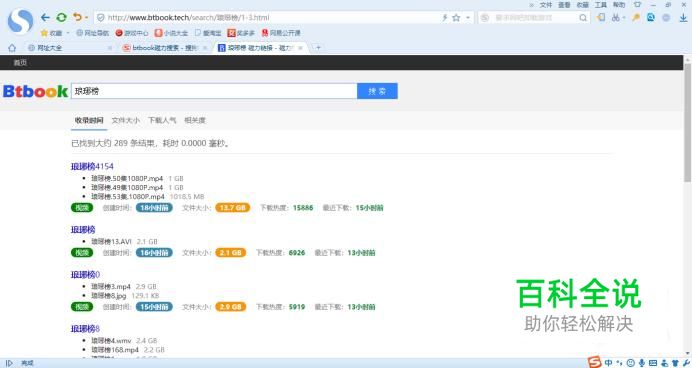Click the grey round extension icon
692x368 pixels.
pyautogui.click(x=666, y=17)
